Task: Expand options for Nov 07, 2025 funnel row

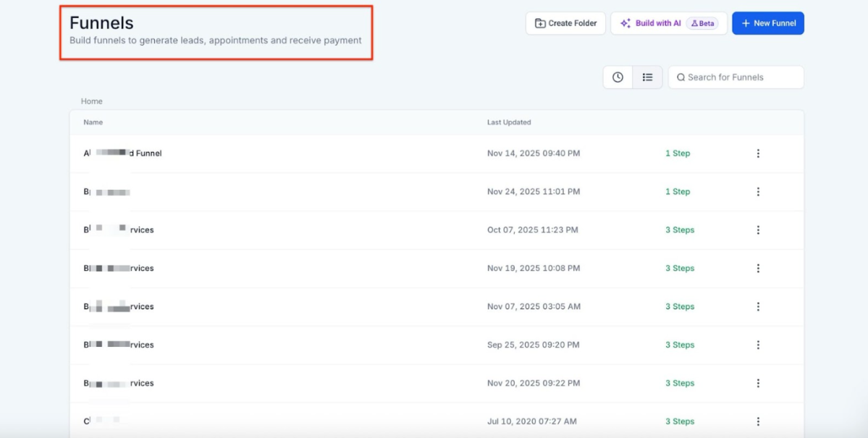Action: pos(758,307)
